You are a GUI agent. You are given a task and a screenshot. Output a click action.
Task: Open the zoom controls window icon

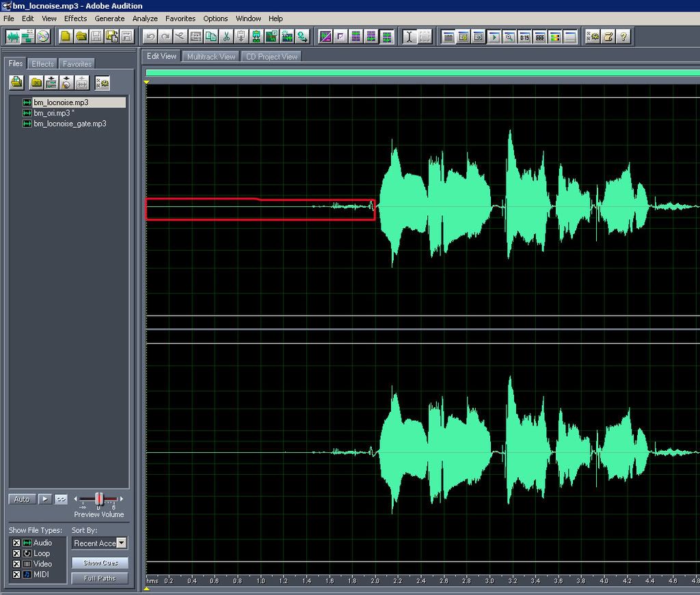pyautogui.click(x=509, y=37)
